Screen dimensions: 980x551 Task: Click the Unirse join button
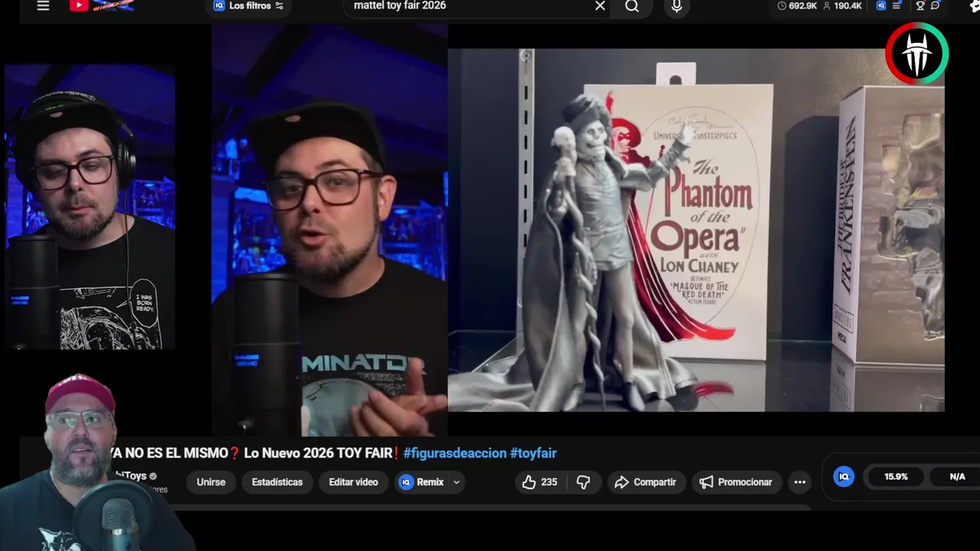click(211, 482)
